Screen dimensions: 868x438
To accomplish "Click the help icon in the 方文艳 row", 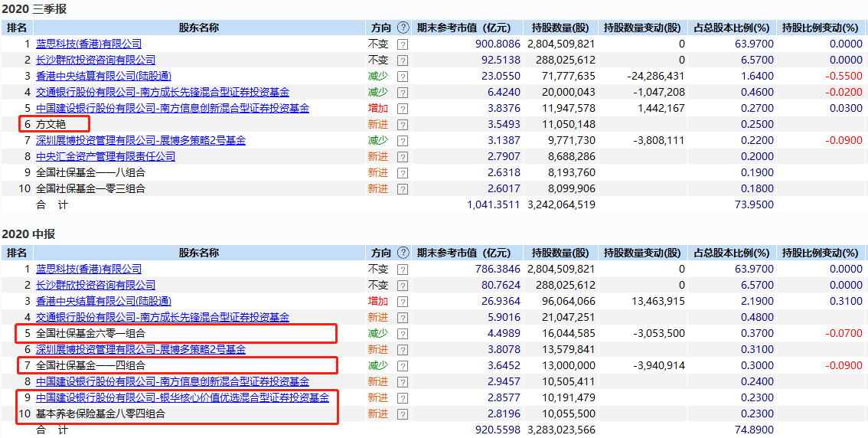I will pos(403,125).
